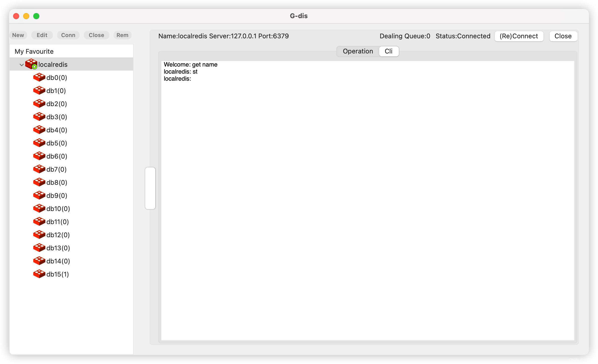Click the (Re)Connect button
This screenshot has height=364, width=598.
(519, 36)
